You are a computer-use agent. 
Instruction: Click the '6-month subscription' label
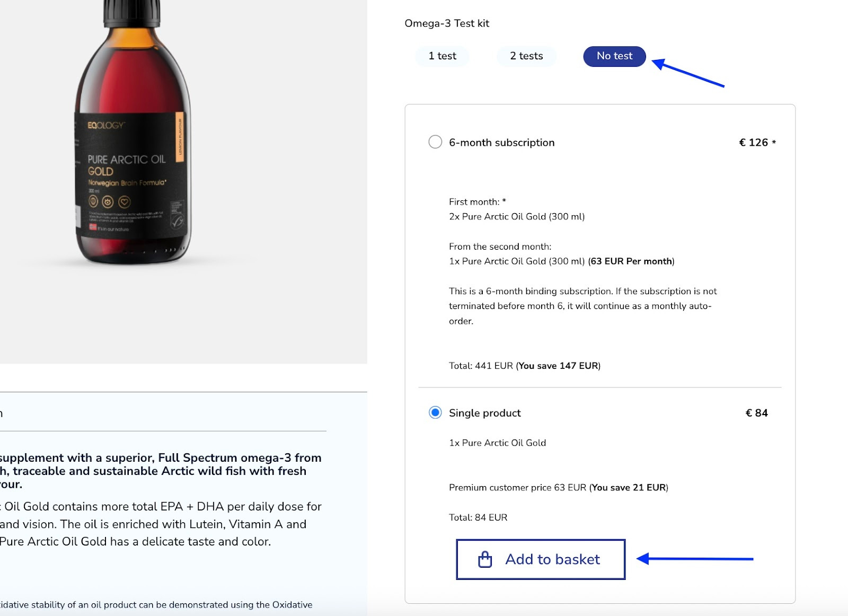point(501,143)
